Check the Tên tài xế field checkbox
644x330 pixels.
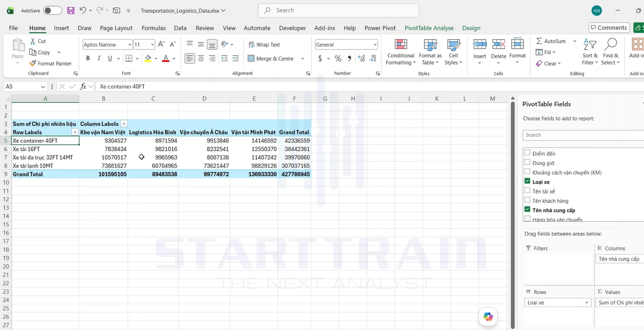(x=527, y=191)
